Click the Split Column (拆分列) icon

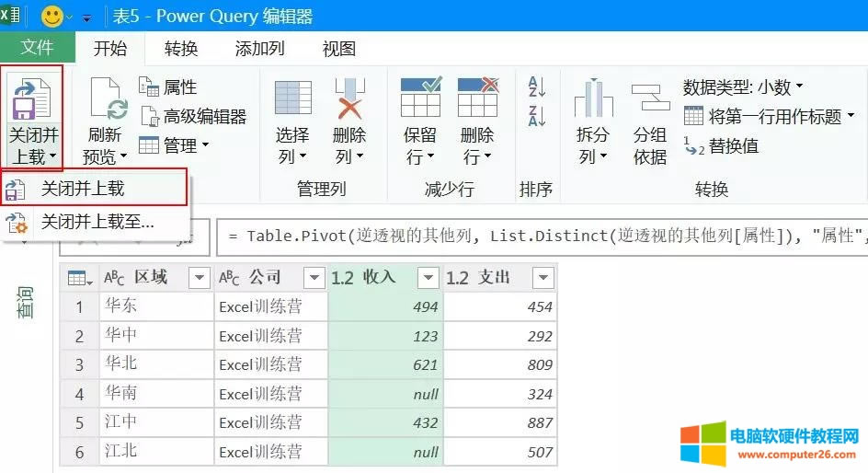coord(593,98)
